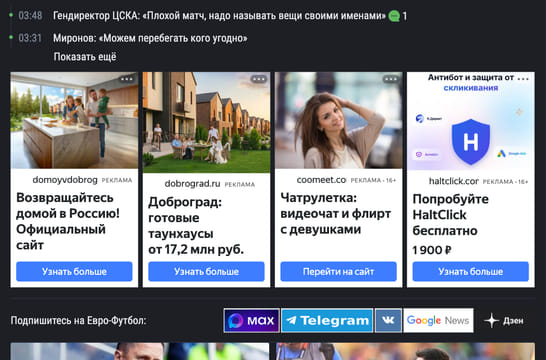Open the Telegram subscription button
This screenshot has width=546, height=360.
point(327,320)
